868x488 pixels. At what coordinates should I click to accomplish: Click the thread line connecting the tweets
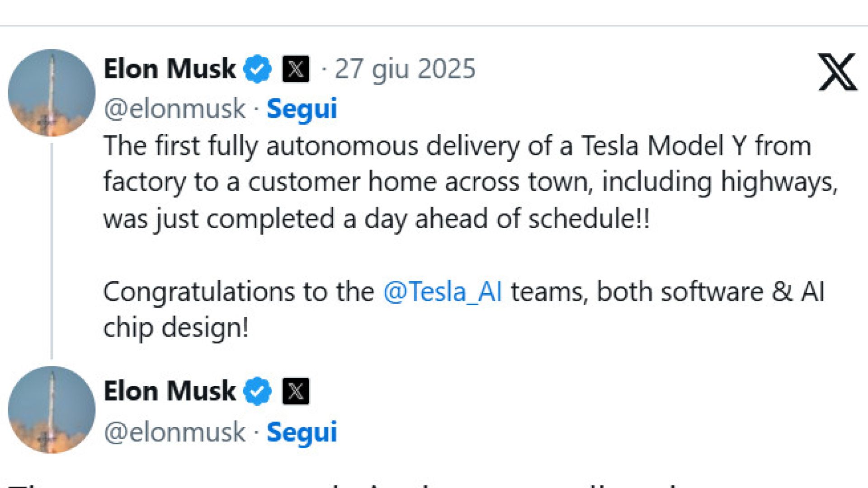point(52,251)
